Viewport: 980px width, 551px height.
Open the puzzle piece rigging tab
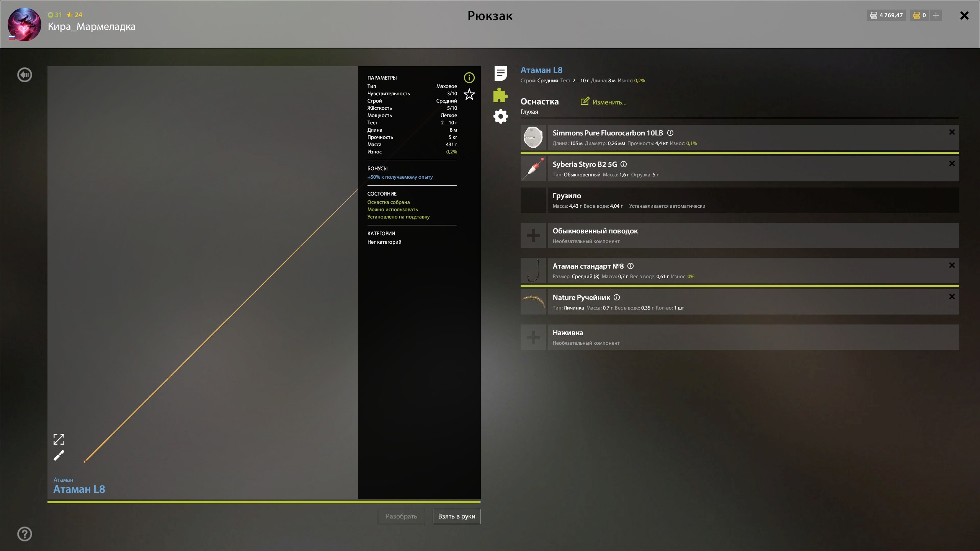click(500, 95)
